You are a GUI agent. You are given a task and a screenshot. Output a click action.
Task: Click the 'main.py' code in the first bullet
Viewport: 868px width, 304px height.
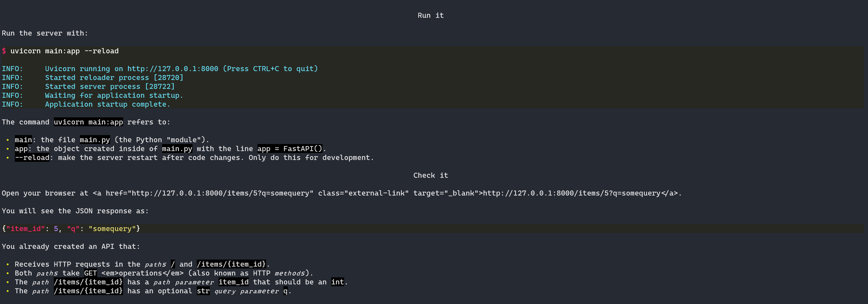click(95, 140)
